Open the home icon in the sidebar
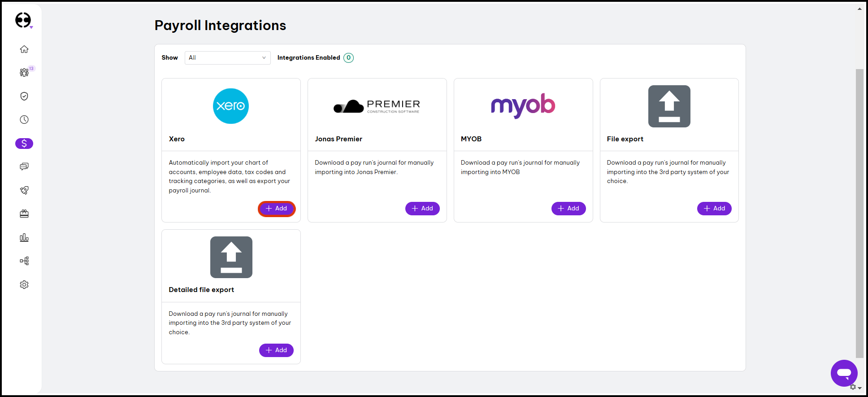The width and height of the screenshot is (868, 397). 24,49
